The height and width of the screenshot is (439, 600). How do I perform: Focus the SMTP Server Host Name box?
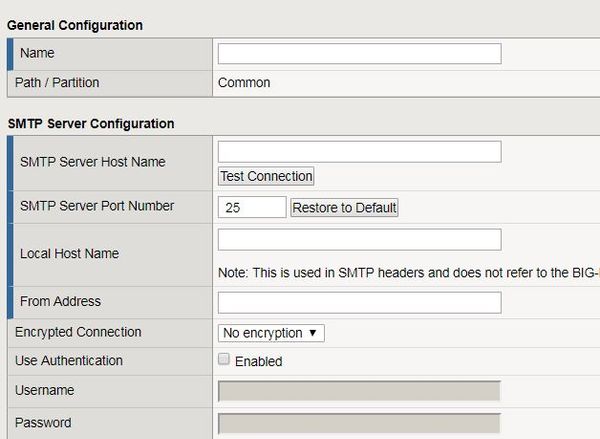click(x=359, y=151)
